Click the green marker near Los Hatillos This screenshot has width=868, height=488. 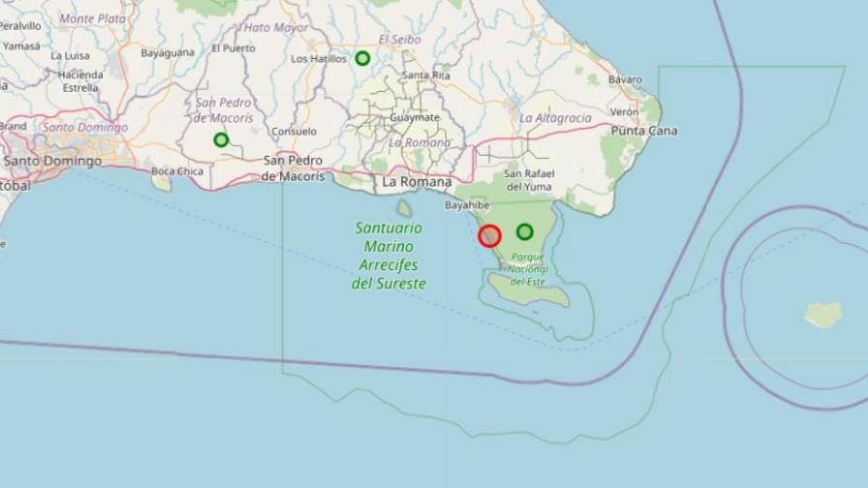pyautogui.click(x=362, y=57)
